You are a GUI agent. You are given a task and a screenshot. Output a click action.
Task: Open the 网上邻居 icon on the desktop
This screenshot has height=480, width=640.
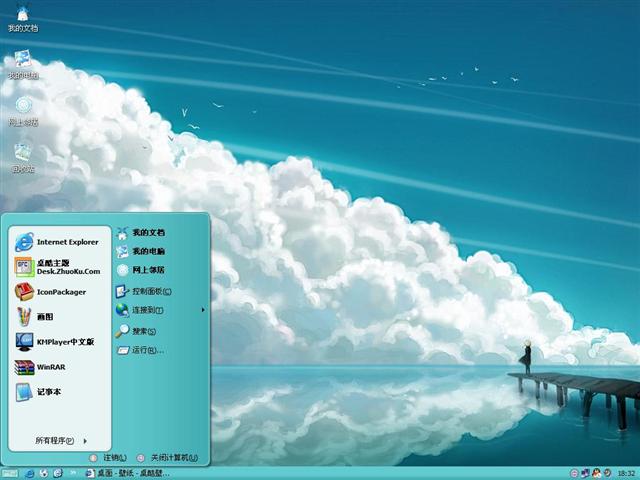coord(23,111)
